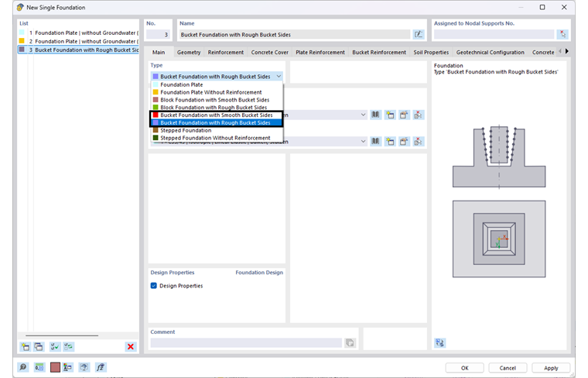The width and height of the screenshot is (588, 378).
Task: Click the select-all checkmarks icon under the list
Action: click(x=55, y=346)
